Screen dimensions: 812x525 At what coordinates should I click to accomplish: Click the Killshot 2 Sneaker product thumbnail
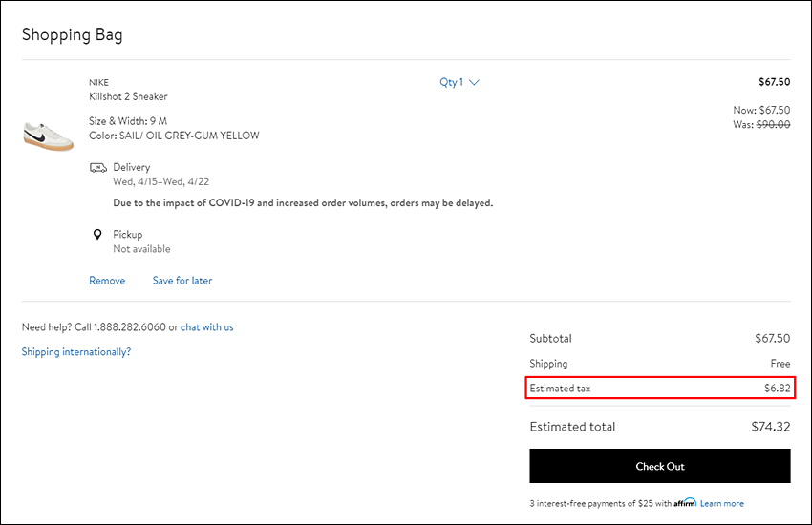48,136
